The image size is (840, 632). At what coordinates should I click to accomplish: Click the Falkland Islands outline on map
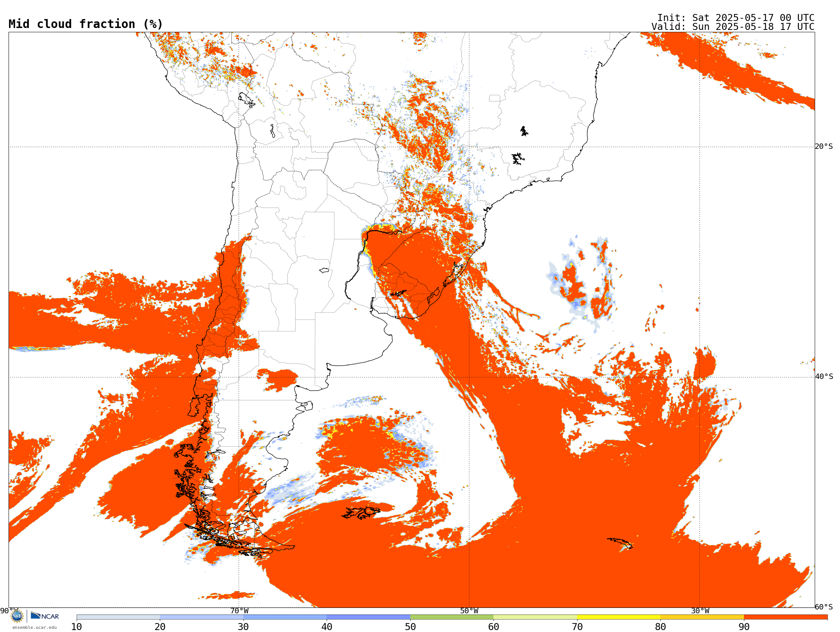tap(361, 513)
